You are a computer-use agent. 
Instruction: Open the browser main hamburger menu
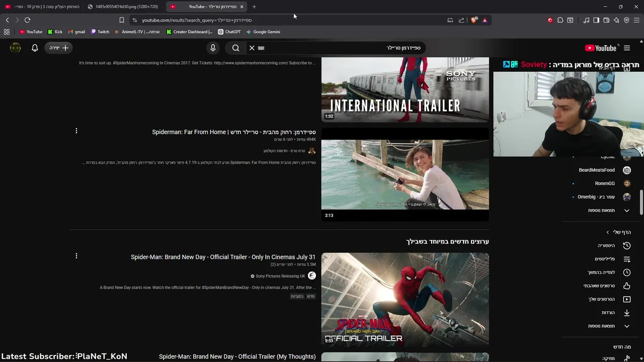point(636,20)
